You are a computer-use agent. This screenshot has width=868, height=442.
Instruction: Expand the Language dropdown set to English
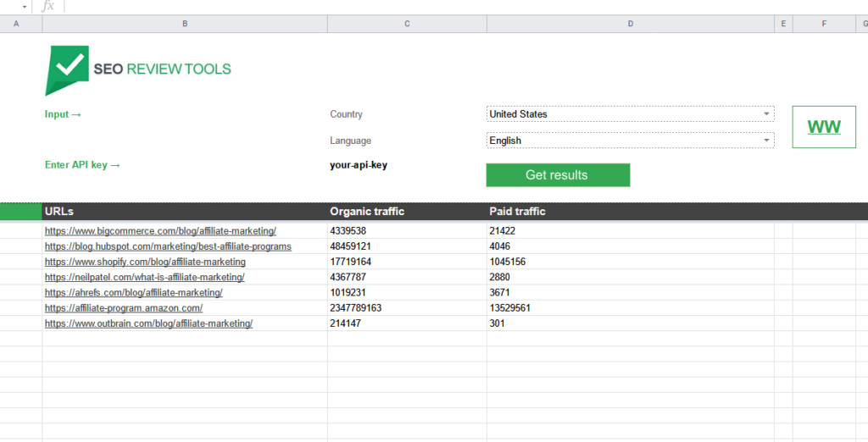click(x=766, y=141)
